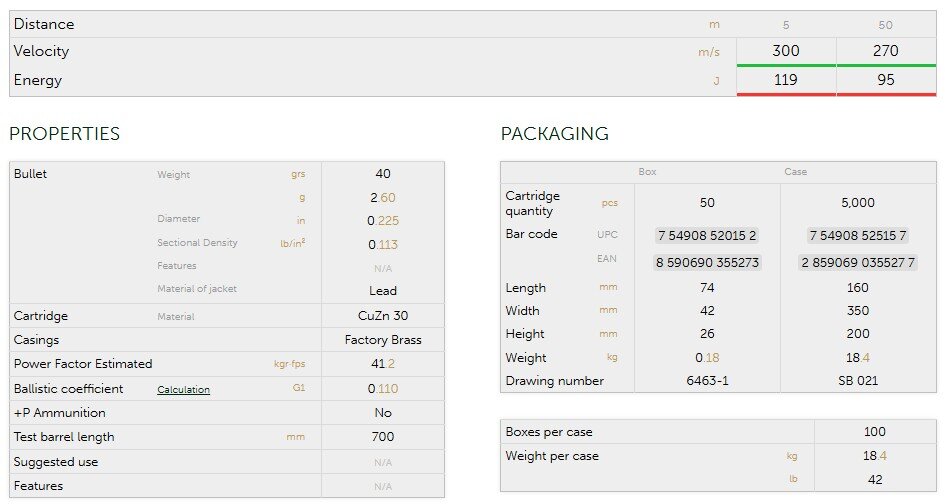The height and width of the screenshot is (504, 945).
Task: Click the Lead jacket material value
Action: [383, 291]
